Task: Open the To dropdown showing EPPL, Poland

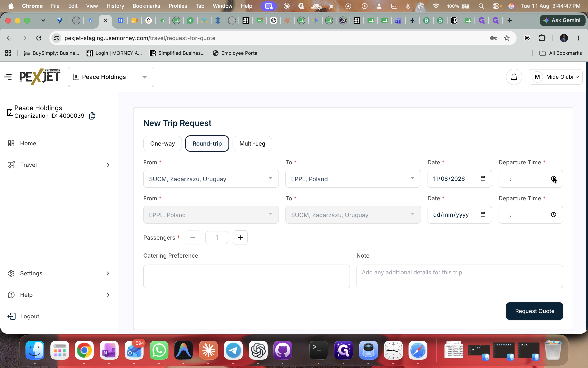Action: (x=353, y=179)
